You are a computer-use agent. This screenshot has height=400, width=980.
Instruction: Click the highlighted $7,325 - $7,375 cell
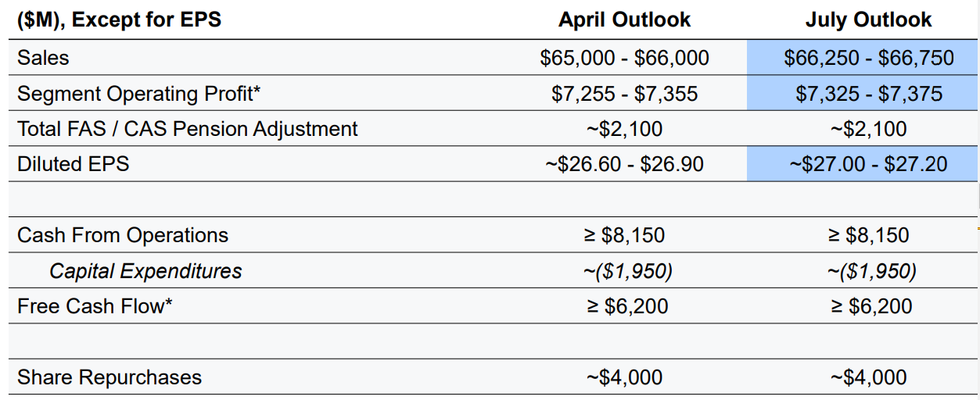[x=868, y=94]
